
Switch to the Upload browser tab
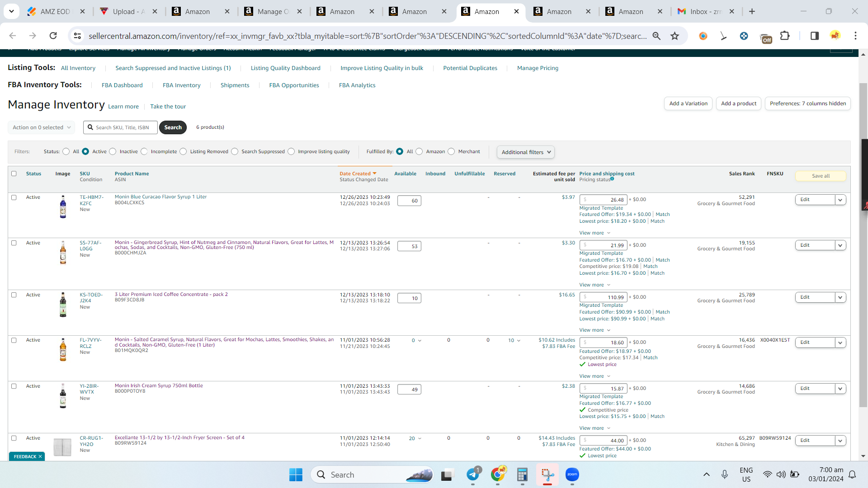[x=128, y=11]
